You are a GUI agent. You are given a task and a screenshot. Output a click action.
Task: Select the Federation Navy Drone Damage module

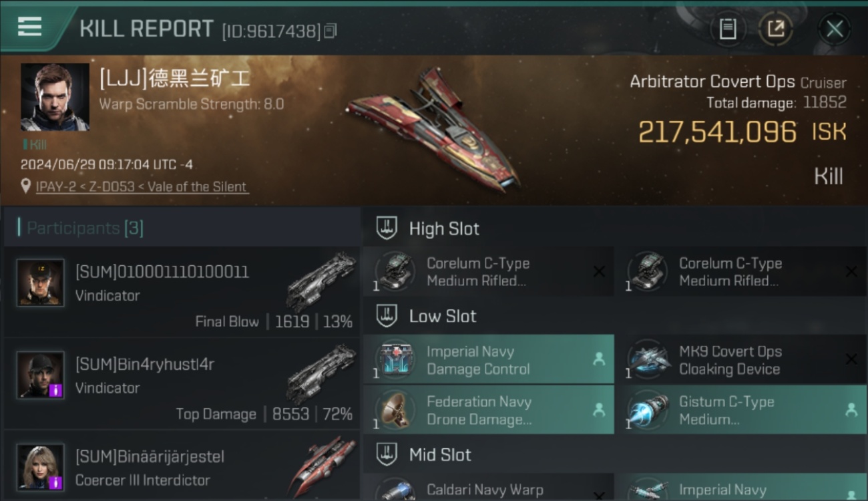click(489, 410)
